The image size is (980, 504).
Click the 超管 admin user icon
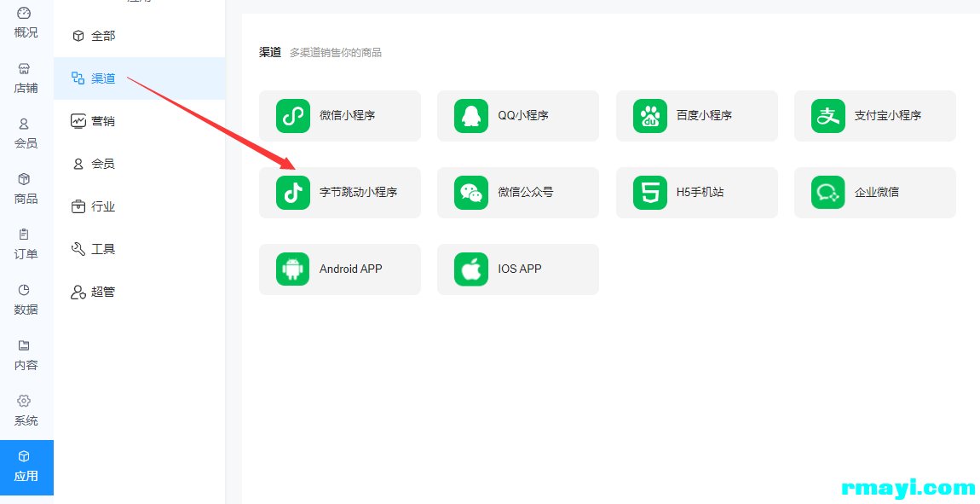(78, 292)
